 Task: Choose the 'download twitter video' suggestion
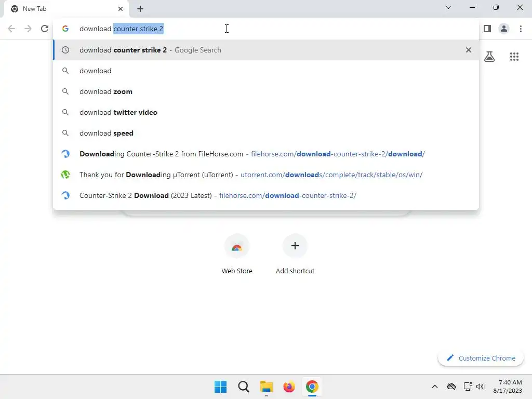[x=266, y=112]
